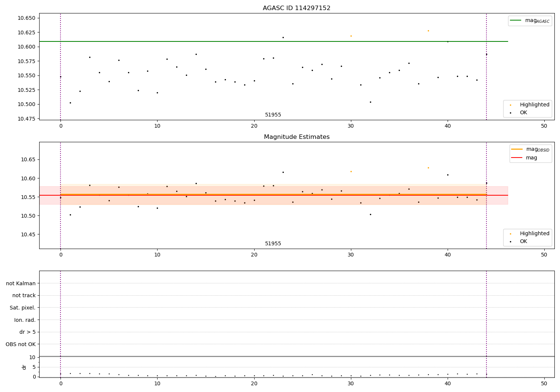Click x-axis tick '10' under the bottom plot

pos(157,384)
